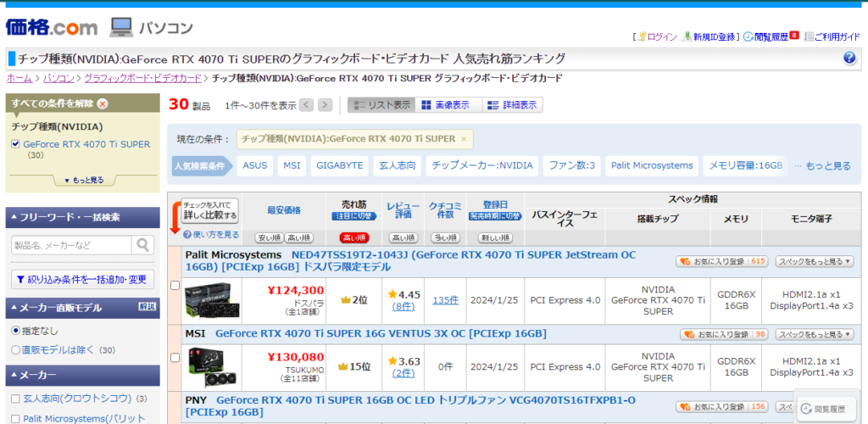
Task: Sort 売れ筋 by red 高い順 button
Action: coord(353,238)
